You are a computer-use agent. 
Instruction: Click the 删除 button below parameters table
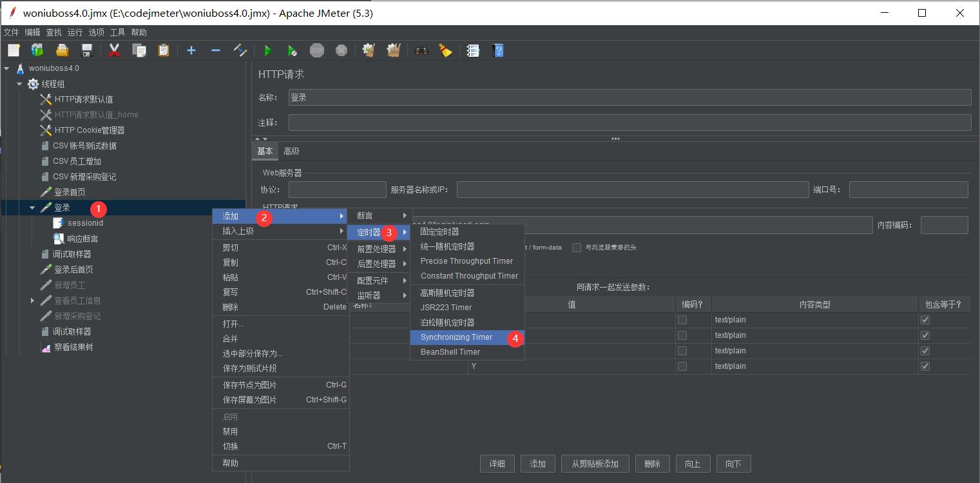pyautogui.click(x=652, y=464)
